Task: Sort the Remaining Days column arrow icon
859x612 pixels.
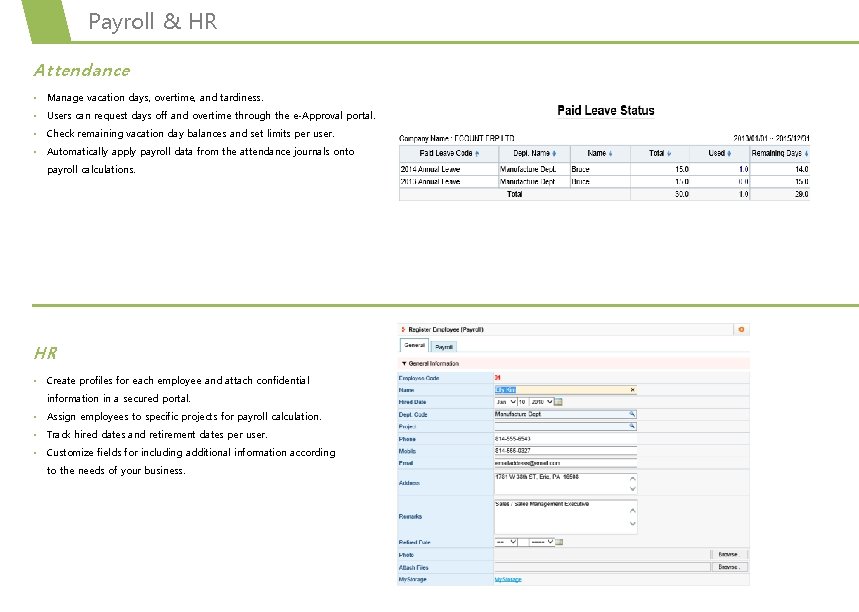Action: point(806,154)
